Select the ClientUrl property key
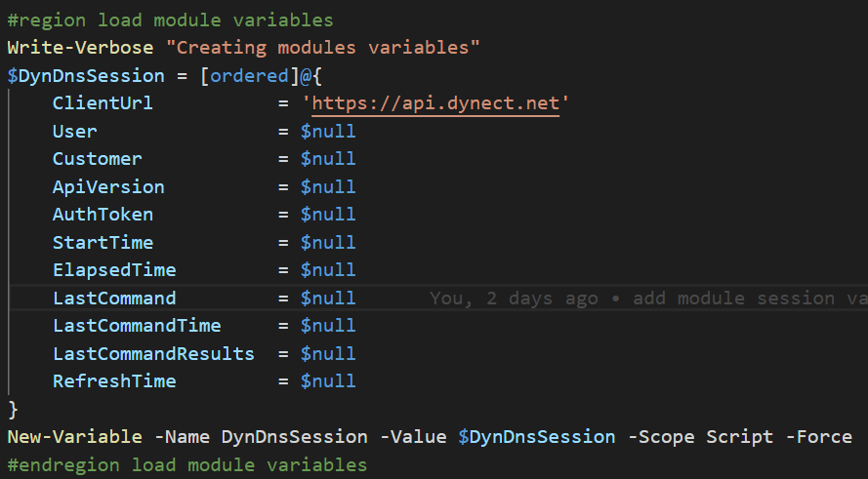 (x=103, y=103)
